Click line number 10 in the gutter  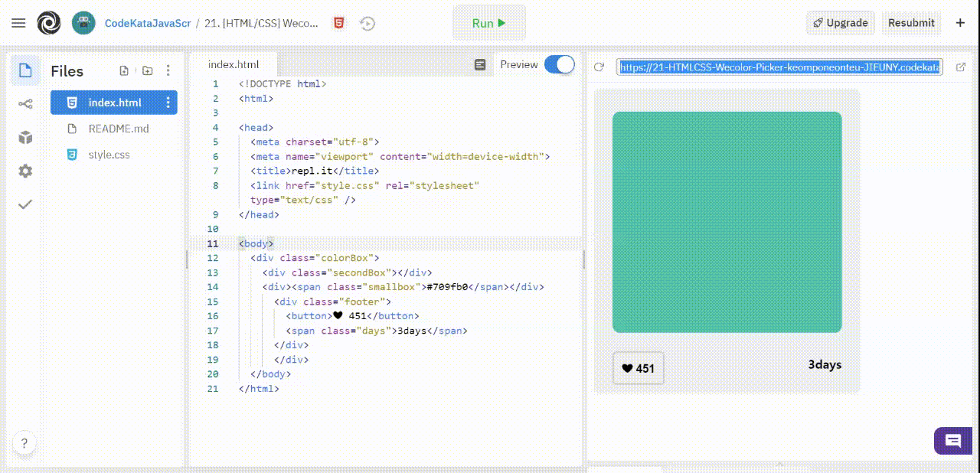213,229
